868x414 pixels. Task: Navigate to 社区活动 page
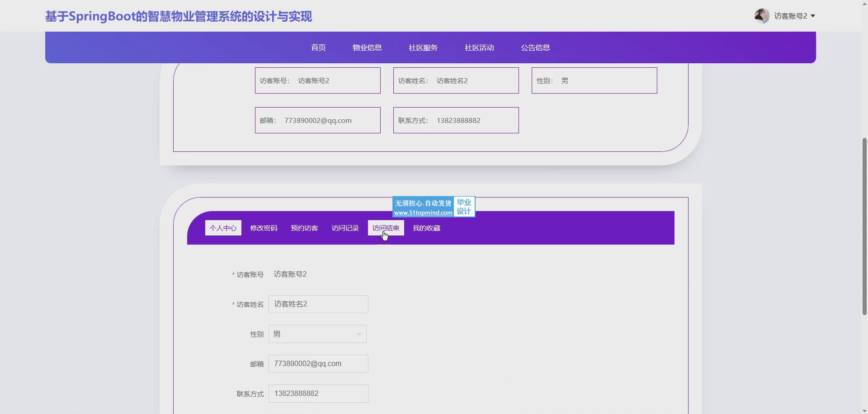tap(479, 47)
